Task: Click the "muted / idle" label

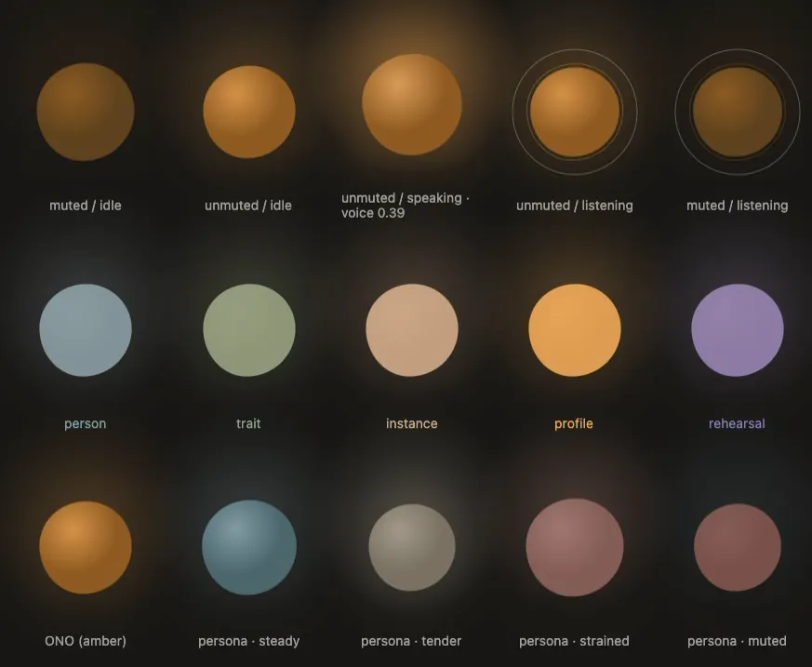Action: [86, 206]
